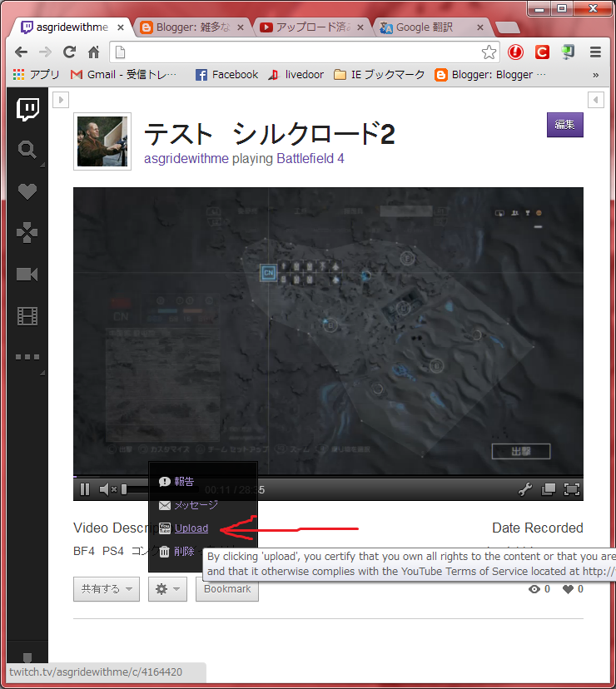Adjust the volume slider handle

click(124, 489)
